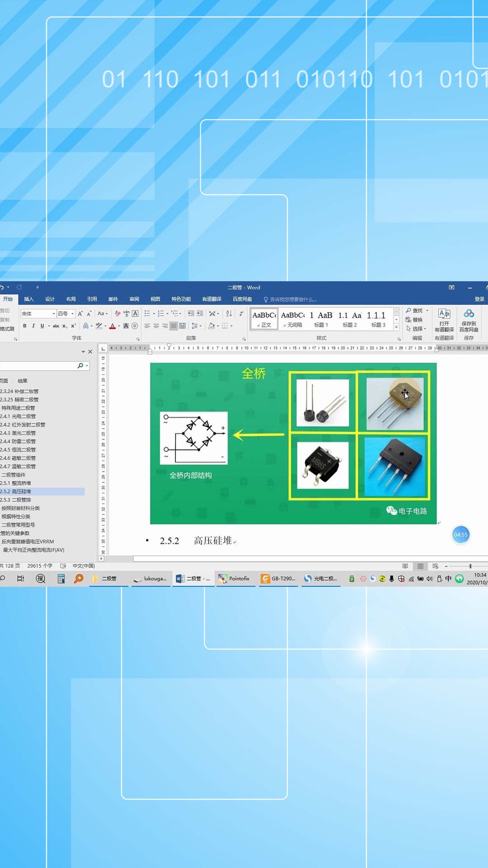
Task: Apply distributed alignment
Action: coord(183,326)
